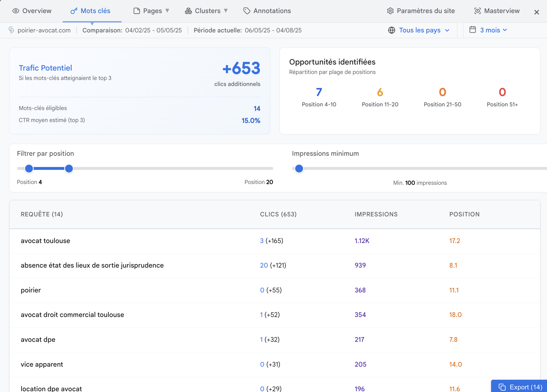The image size is (547, 392).
Task: Sort by the IMPRESSIONS column header
Action: click(376, 214)
